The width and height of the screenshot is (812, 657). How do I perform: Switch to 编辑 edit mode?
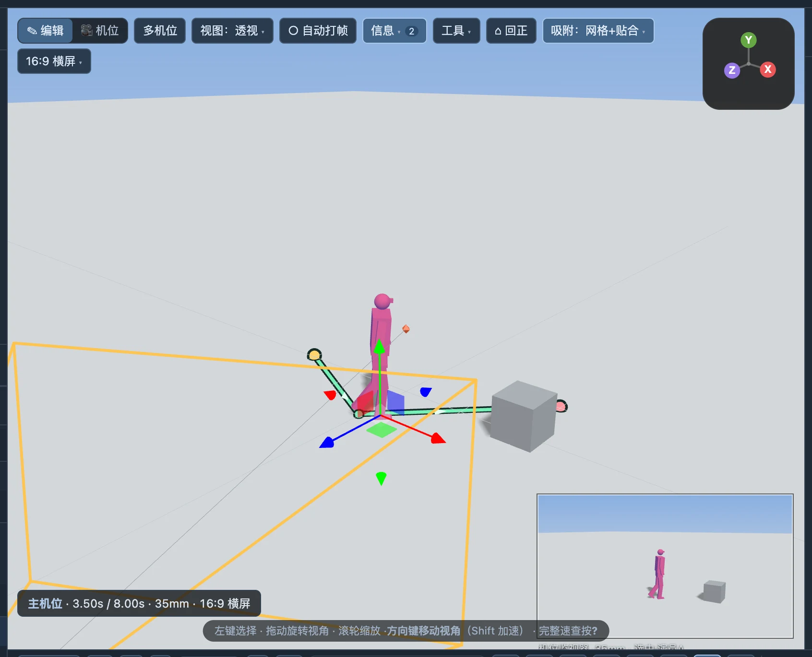45,31
